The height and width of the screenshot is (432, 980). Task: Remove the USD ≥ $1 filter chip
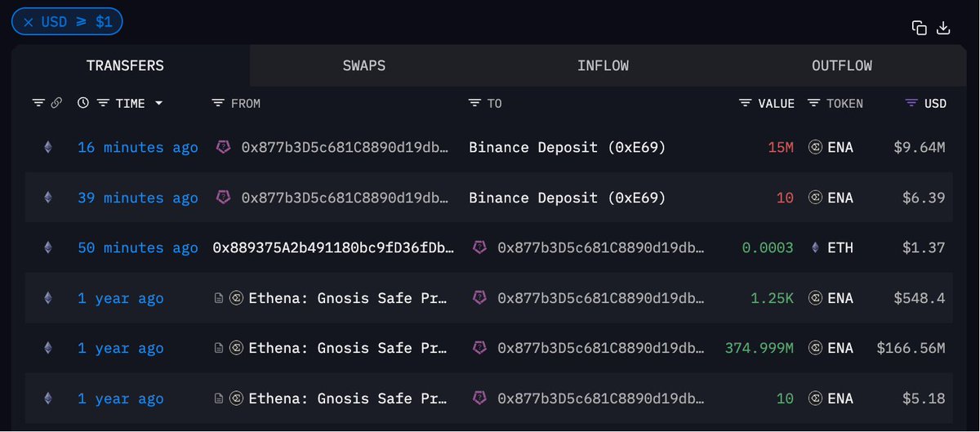(28, 22)
